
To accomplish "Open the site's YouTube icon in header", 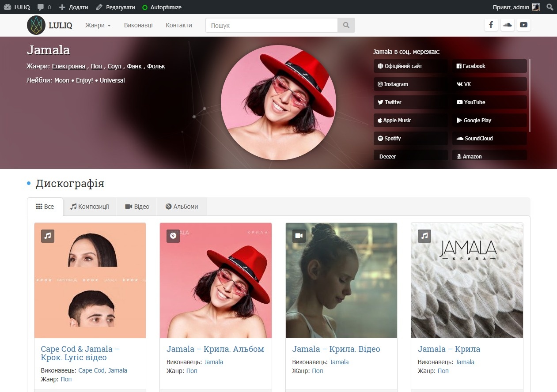I will pos(523,25).
